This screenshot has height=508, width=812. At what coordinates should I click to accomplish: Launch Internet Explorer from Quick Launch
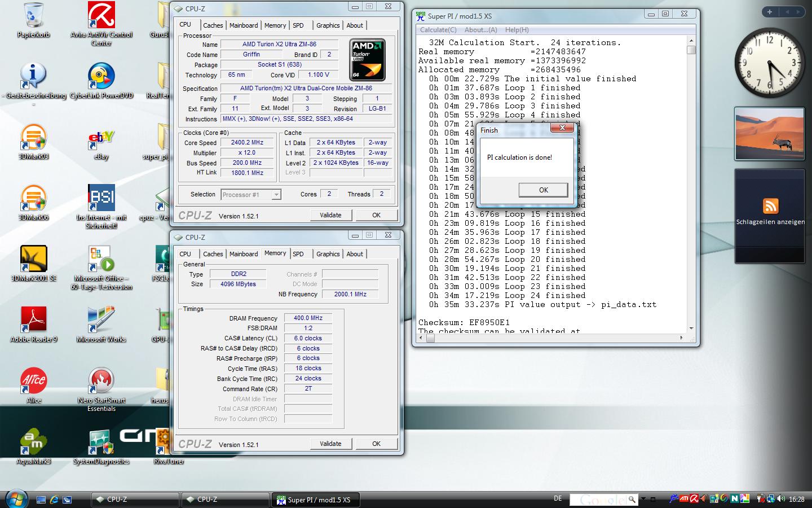pyautogui.click(x=54, y=500)
